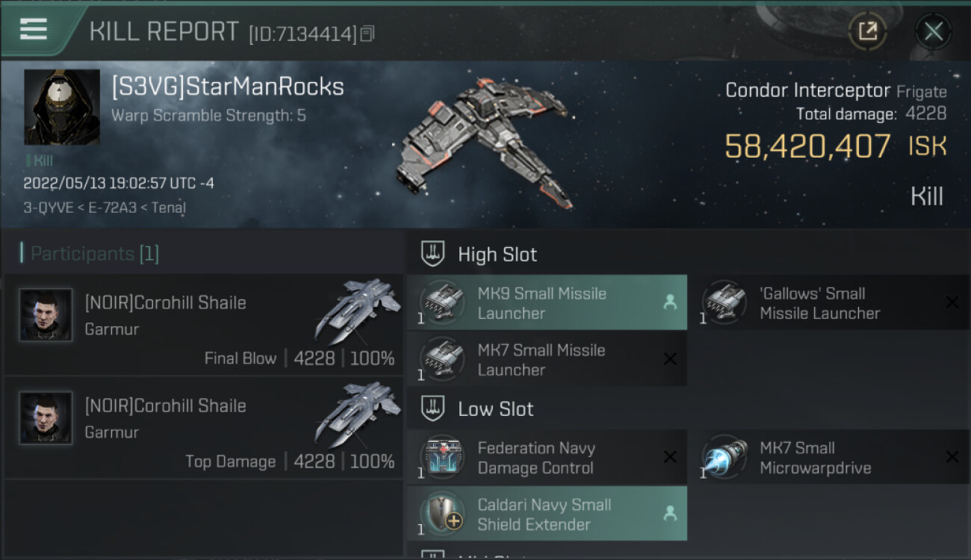Toggle the MK9 launcher person indicator

[x=670, y=302]
